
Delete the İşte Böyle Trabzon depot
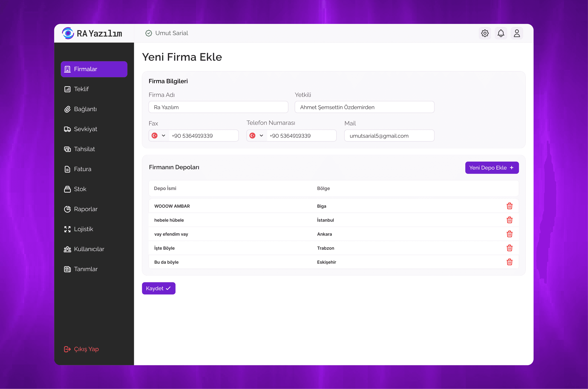(509, 248)
